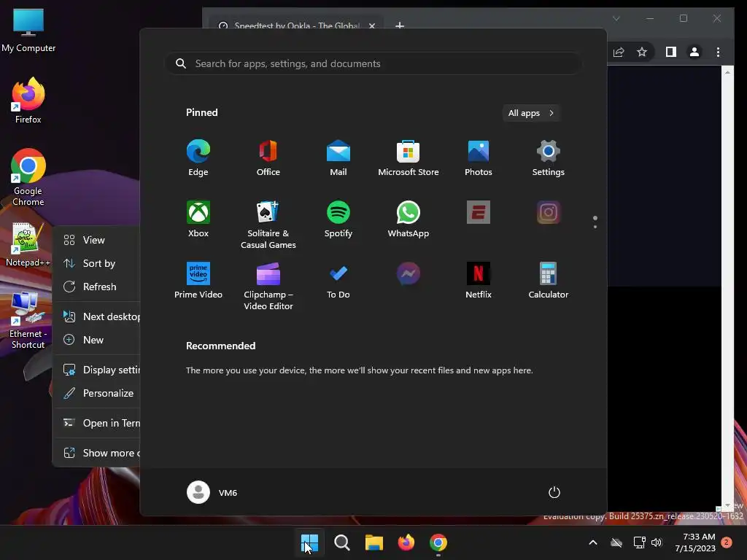Launch the Xbox app

[198, 219]
